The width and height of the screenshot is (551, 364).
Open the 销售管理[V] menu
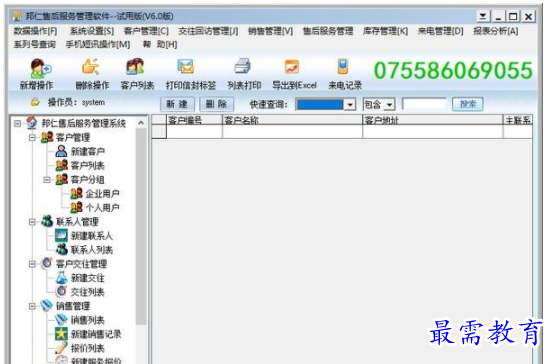(x=270, y=31)
